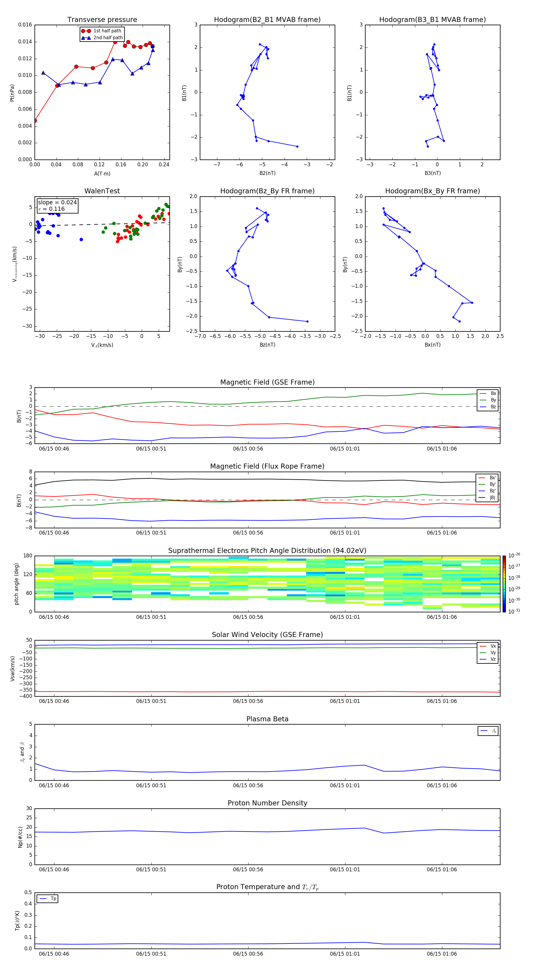Click the 'Proton Number Density' title
Image resolution: width=535 pixels, height=980 pixels.
pyautogui.click(x=267, y=804)
